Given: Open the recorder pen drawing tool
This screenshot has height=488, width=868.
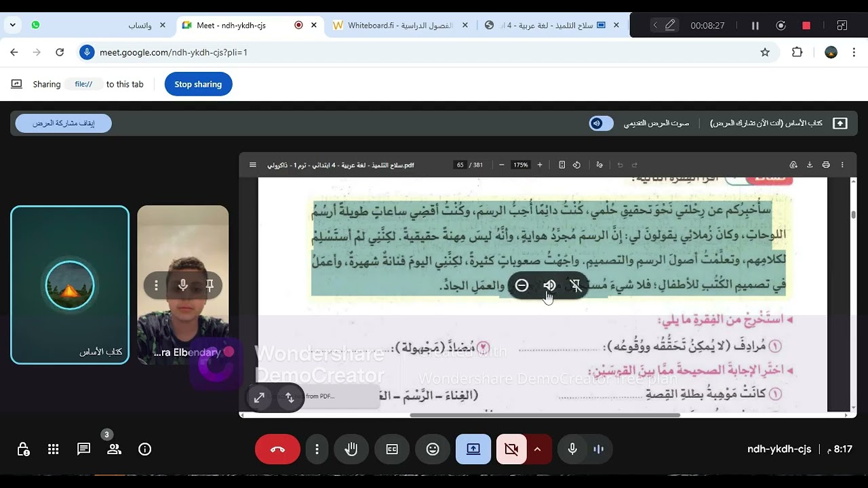Looking at the screenshot, I should (x=670, y=25).
